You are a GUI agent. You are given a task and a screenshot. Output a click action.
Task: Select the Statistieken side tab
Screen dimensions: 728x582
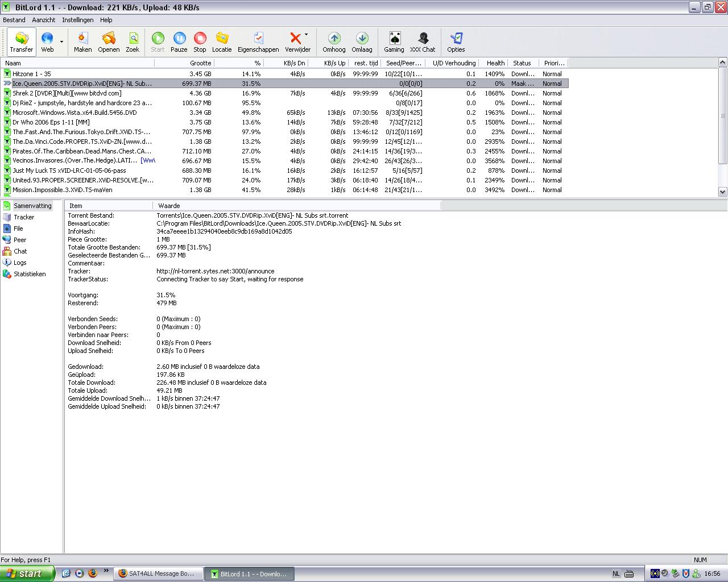pyautogui.click(x=24, y=274)
